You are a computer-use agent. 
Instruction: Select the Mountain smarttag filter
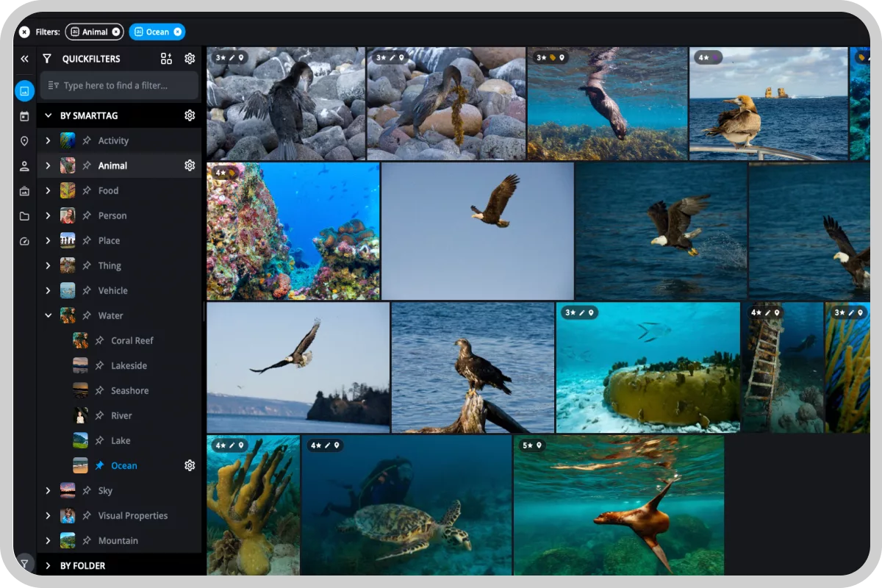[118, 540]
